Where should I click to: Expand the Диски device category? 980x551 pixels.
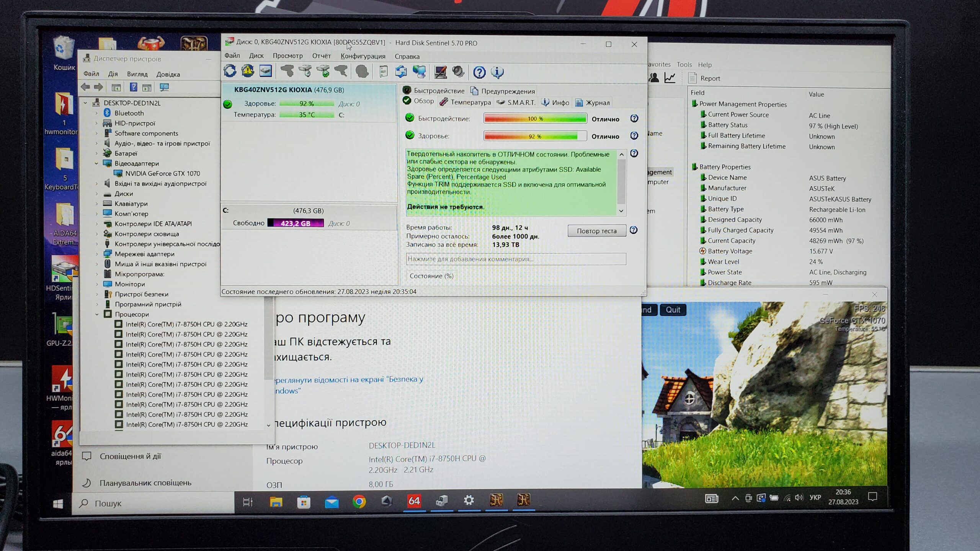click(97, 194)
